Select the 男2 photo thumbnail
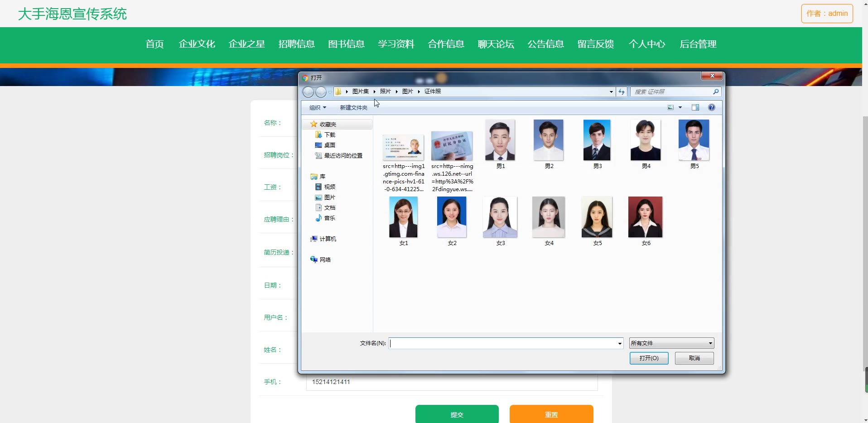868x423 pixels. point(549,140)
